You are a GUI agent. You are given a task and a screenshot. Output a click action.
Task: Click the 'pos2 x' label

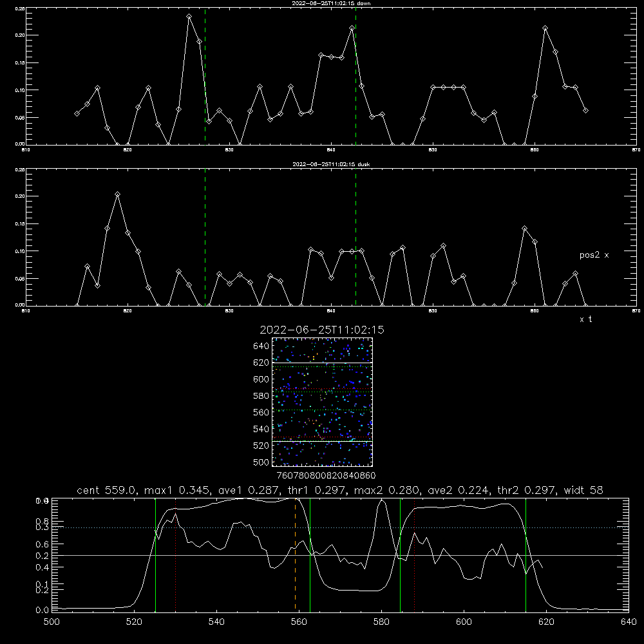pos(594,255)
